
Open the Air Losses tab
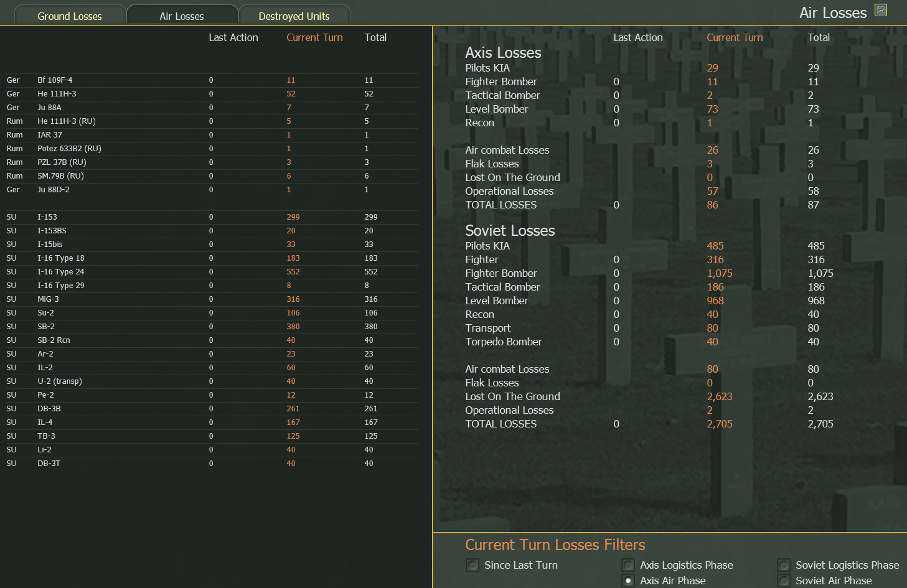point(182,16)
